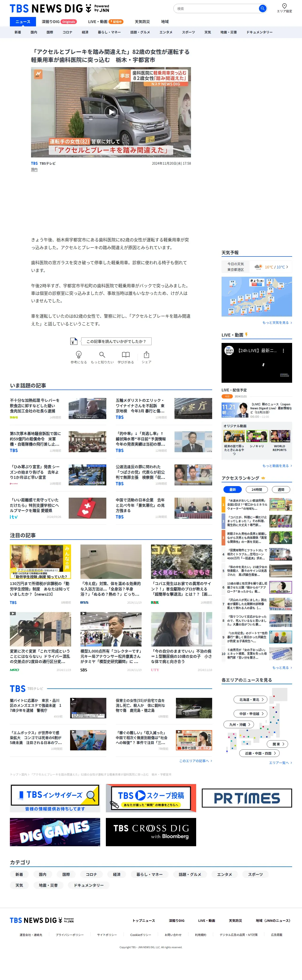Open the 国内 category link under the article
302x980 pixels.
point(34,169)
